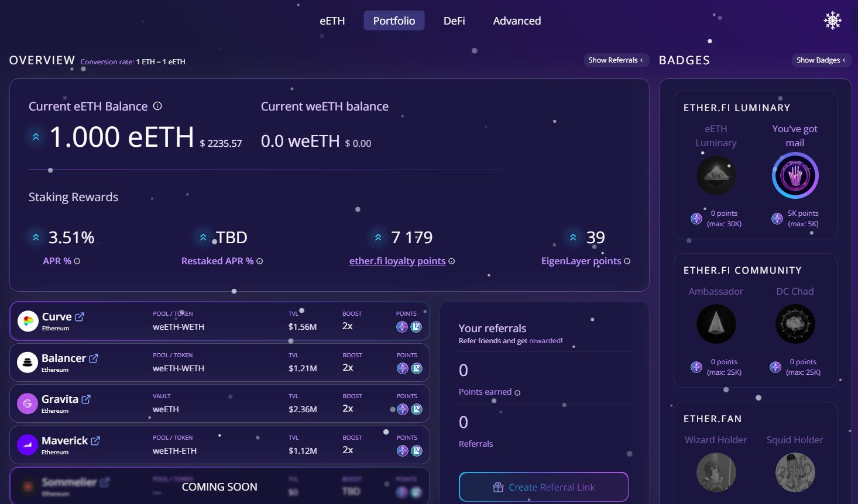
Task: Click the Curve protocol logo
Action: click(28, 321)
